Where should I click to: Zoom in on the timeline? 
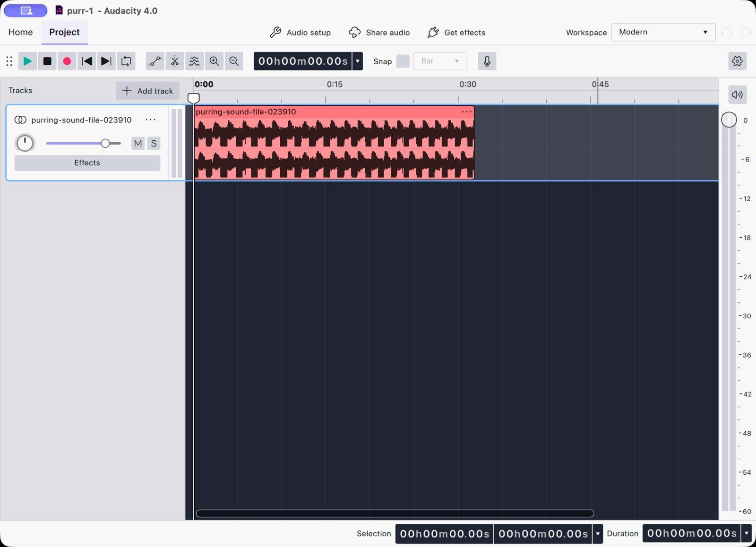(214, 61)
